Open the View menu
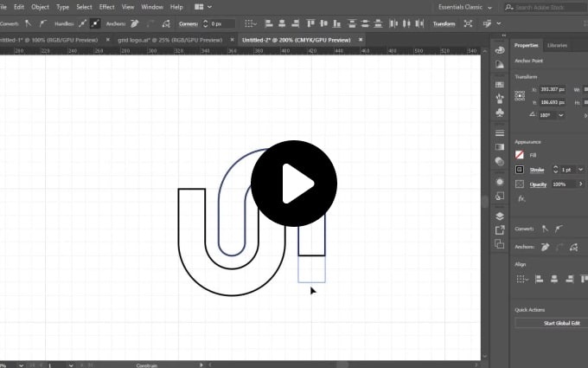 point(128,7)
